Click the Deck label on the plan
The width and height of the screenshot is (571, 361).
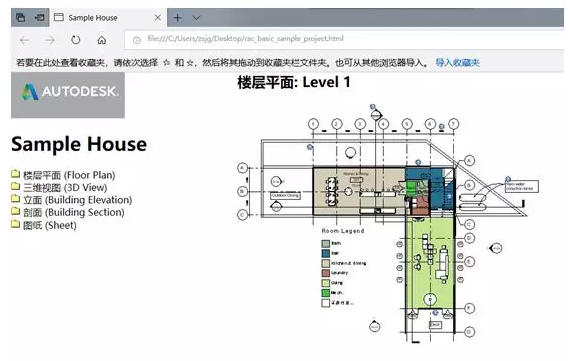pyautogui.click(x=435, y=325)
